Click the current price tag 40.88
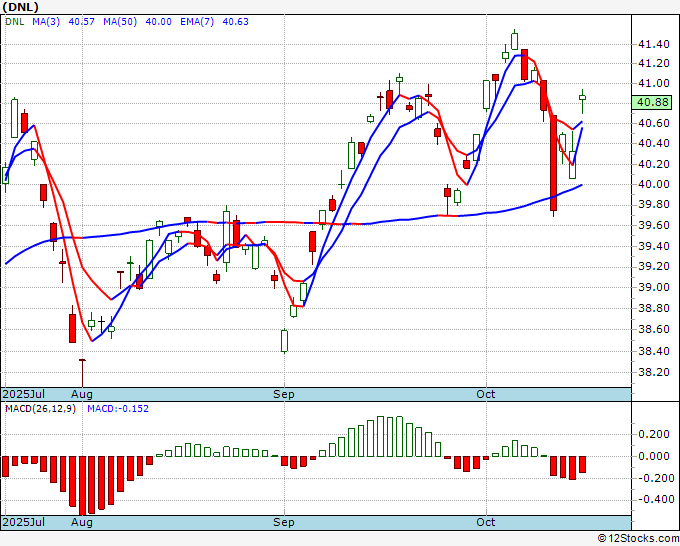This screenshot has width=680, height=546. [x=652, y=102]
